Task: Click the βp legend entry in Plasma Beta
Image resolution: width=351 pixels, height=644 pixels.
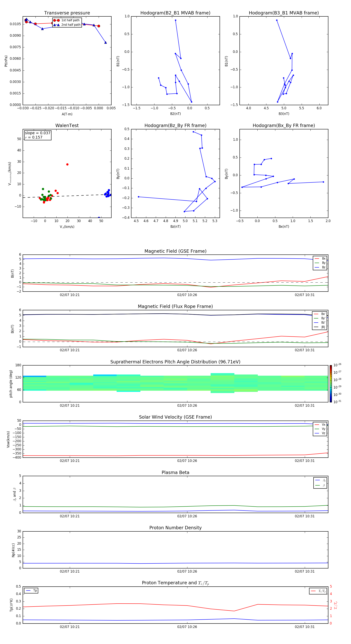Action: coord(320,480)
